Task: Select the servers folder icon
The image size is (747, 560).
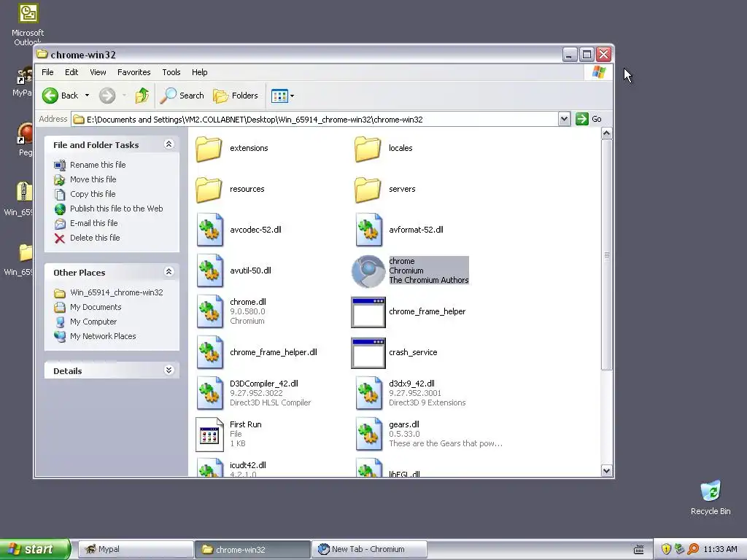Action: point(368,190)
